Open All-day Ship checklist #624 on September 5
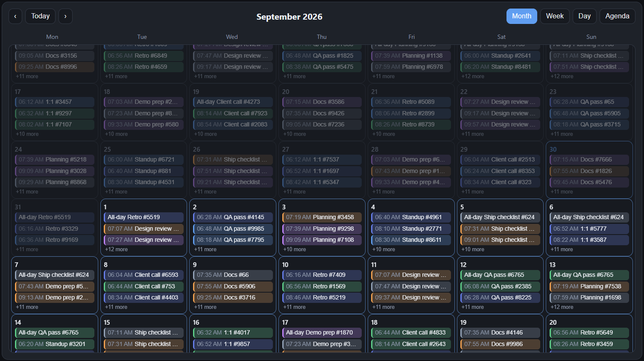644x361 pixels. 500,217
